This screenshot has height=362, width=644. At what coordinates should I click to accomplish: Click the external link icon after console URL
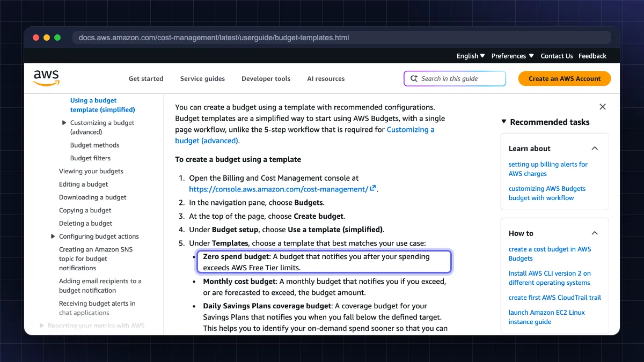[x=373, y=189]
